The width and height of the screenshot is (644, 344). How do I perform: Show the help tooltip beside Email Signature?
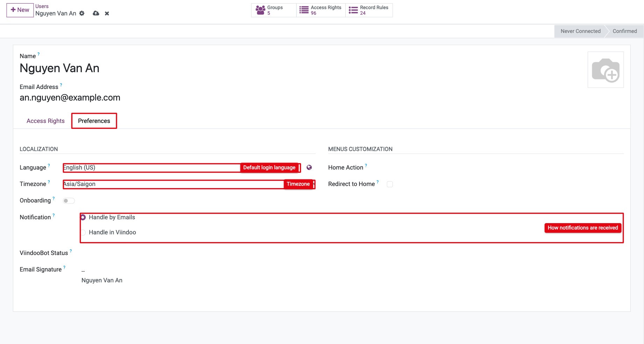tap(64, 267)
